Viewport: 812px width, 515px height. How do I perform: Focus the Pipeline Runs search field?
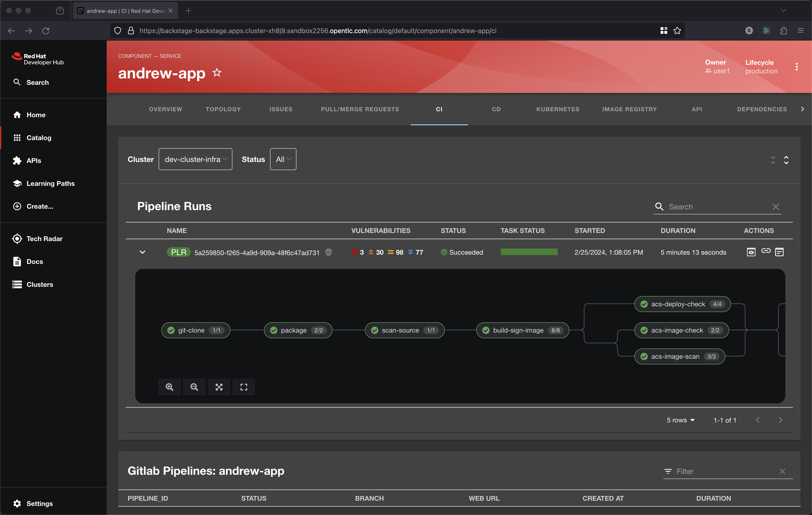(x=718, y=207)
